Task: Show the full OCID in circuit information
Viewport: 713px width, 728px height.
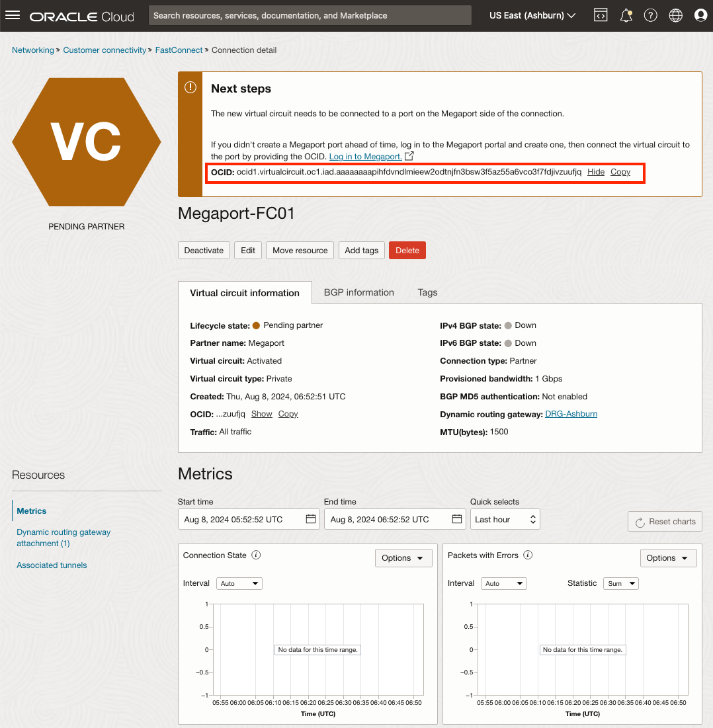Action: click(x=261, y=414)
